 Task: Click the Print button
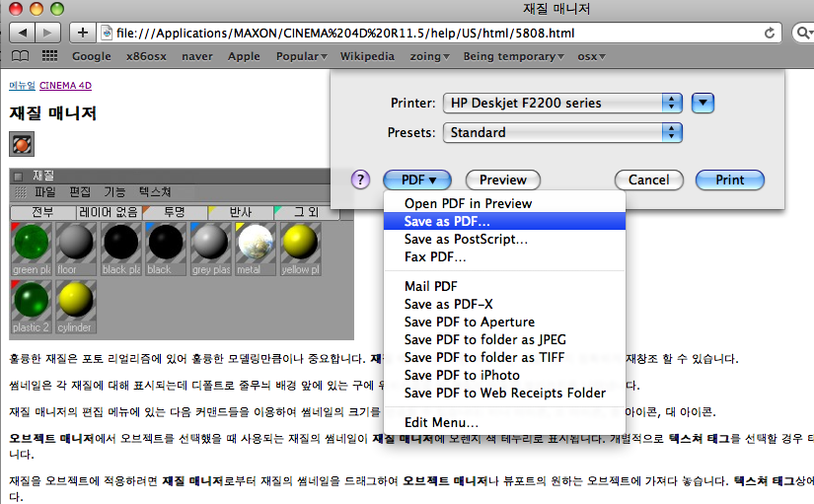[x=730, y=180]
